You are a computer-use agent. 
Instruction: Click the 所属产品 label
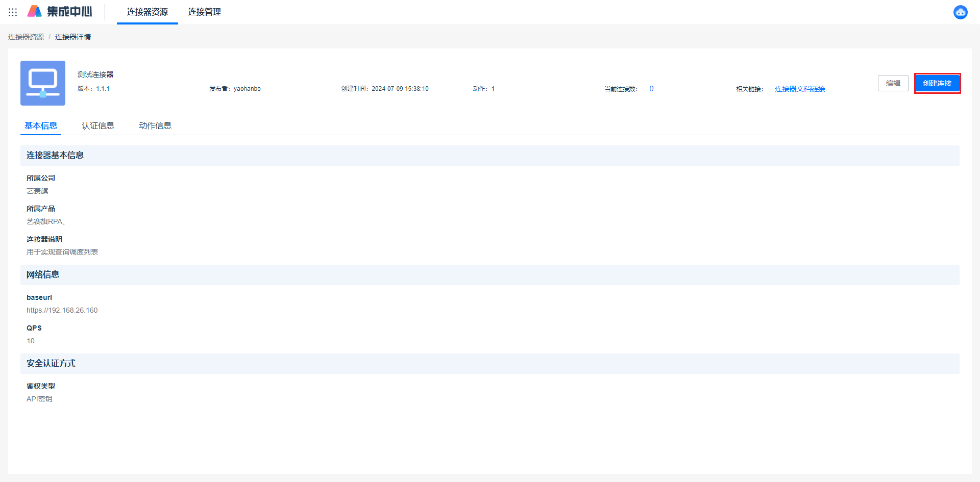point(41,209)
